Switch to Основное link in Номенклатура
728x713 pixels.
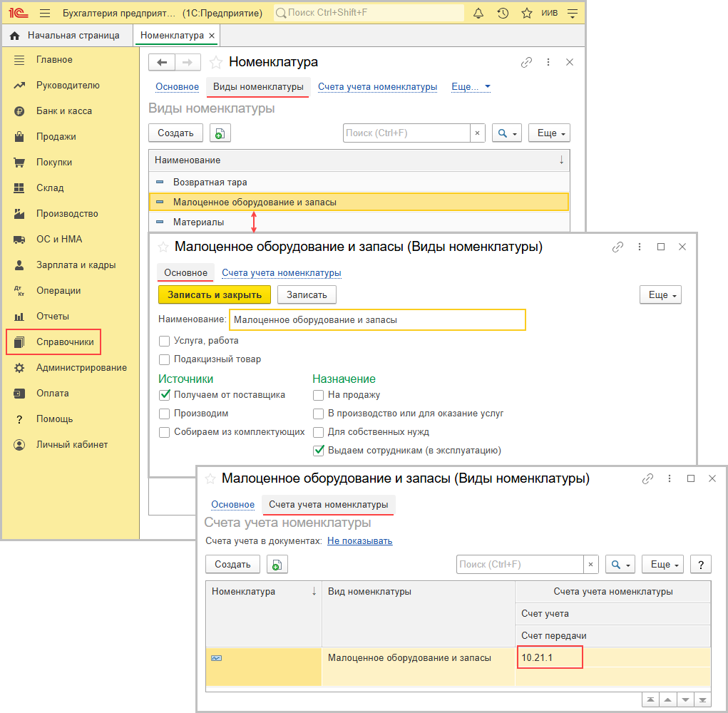[x=178, y=87]
